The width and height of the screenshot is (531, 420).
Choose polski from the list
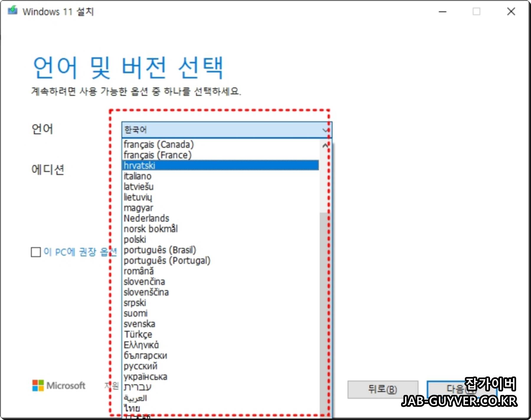pos(220,239)
